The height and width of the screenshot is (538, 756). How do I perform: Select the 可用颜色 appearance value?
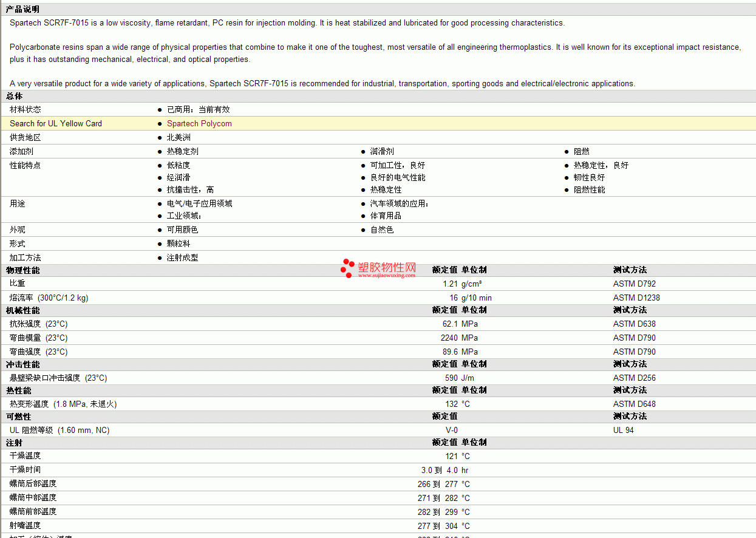pos(183,230)
